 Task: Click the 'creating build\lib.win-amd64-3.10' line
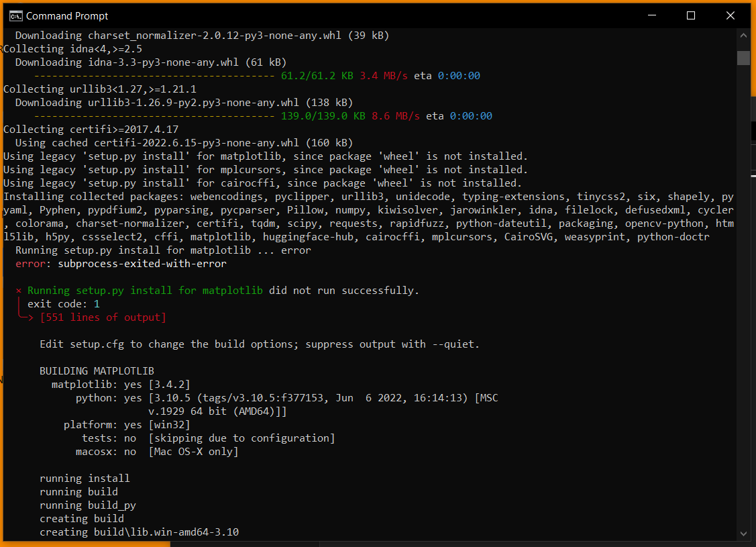point(139,532)
